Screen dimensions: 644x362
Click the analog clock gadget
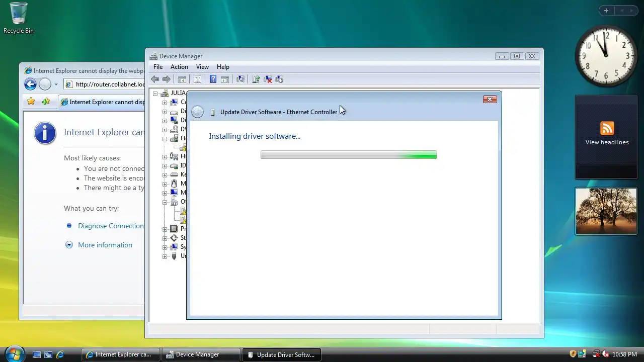(x=606, y=56)
